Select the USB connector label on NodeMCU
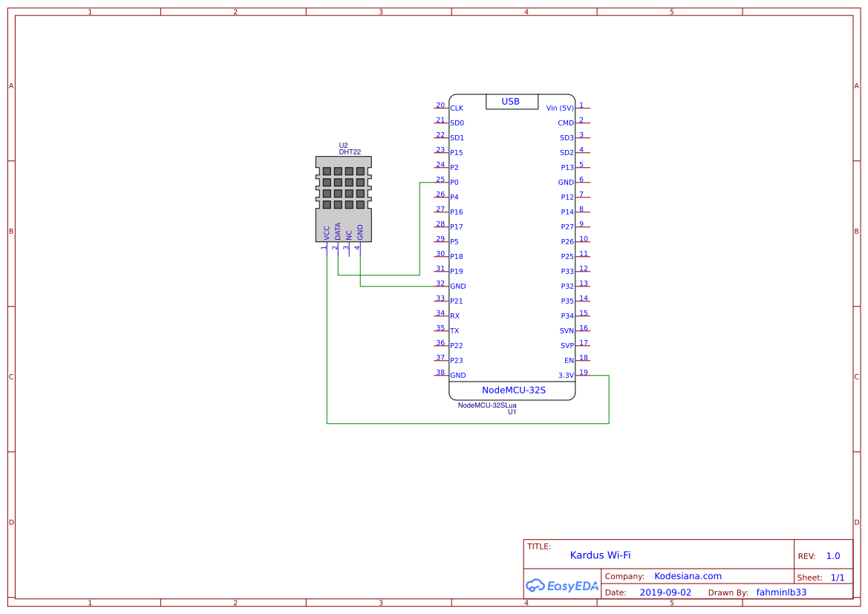Screen dimensions: 868x614 coord(512,102)
